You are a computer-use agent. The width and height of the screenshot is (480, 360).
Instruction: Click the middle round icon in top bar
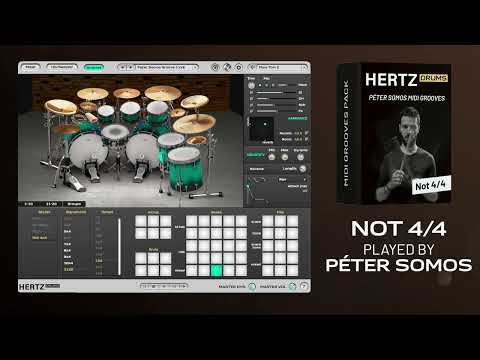(227, 67)
